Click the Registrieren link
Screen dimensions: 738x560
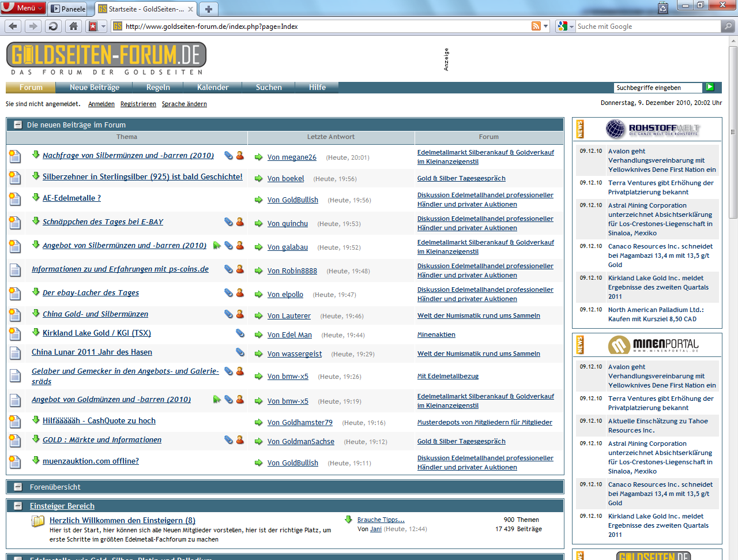(x=138, y=104)
